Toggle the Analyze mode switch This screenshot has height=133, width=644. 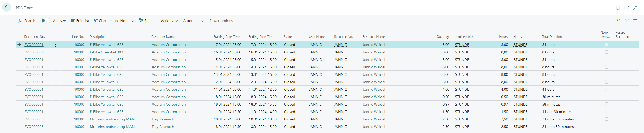point(46,21)
